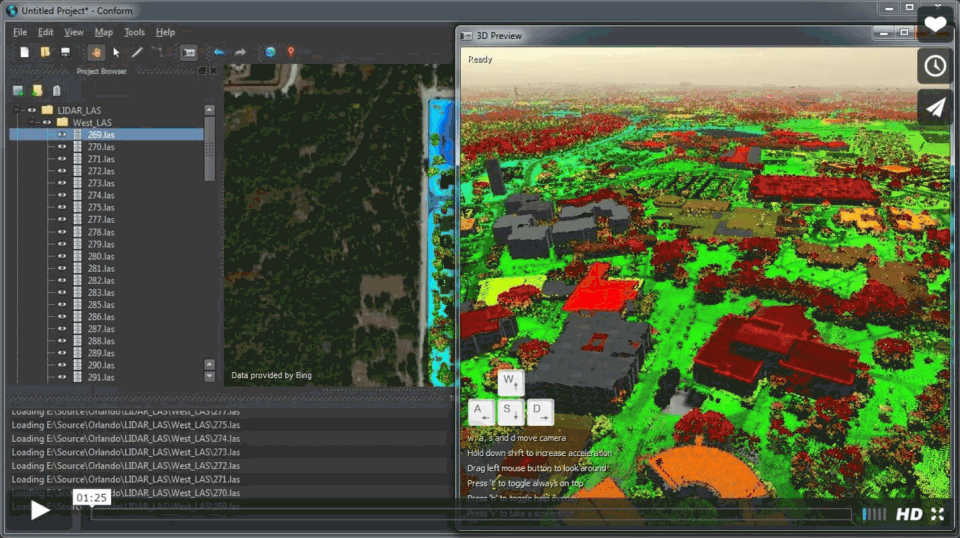Screen dimensions: 960x538
Task: Select the pan hand tool
Action: coord(97,52)
